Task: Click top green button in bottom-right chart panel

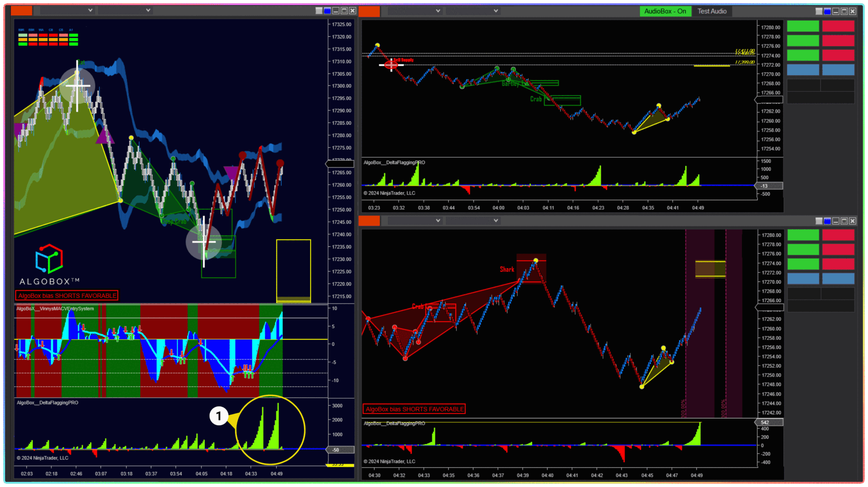Action: 803,235
